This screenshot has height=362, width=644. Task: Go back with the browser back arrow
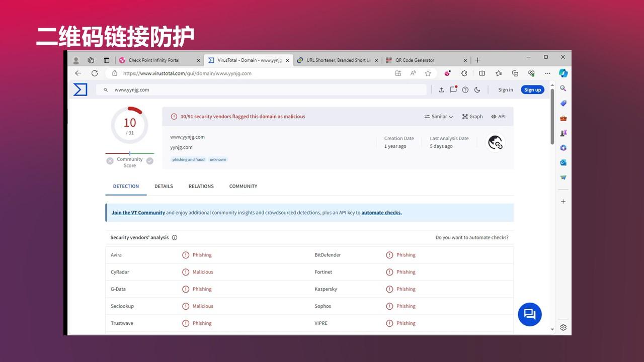click(x=78, y=73)
